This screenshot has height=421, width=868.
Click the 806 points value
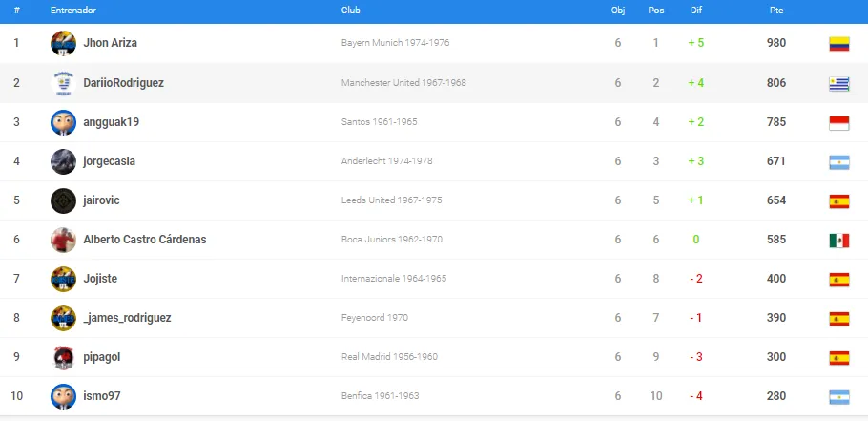click(776, 82)
